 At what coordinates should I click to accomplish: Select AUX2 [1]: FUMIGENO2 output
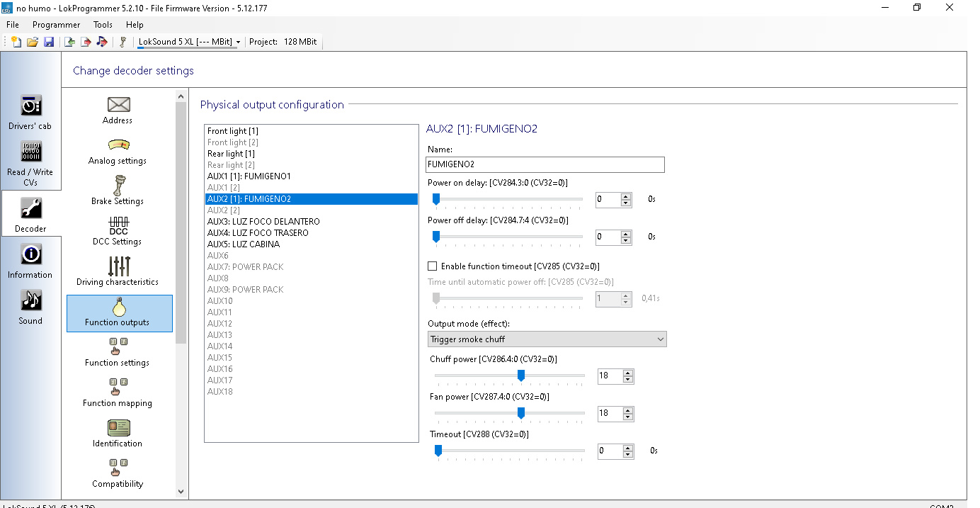pos(312,199)
